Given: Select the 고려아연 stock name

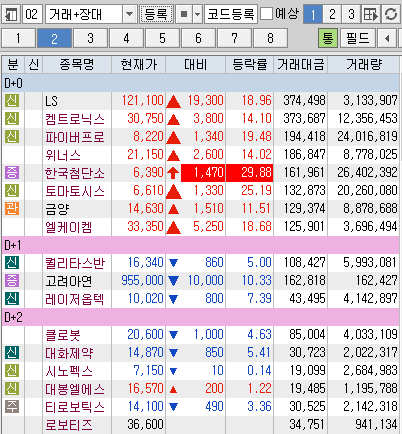Looking at the screenshot, I should tap(69, 281).
